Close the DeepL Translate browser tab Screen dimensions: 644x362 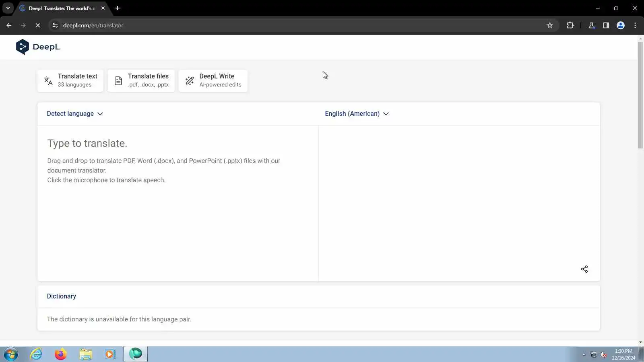[103, 8]
